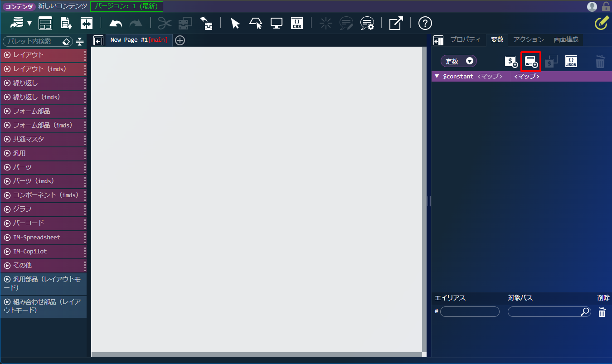
Task: Open the help question mark icon
Action: (425, 23)
